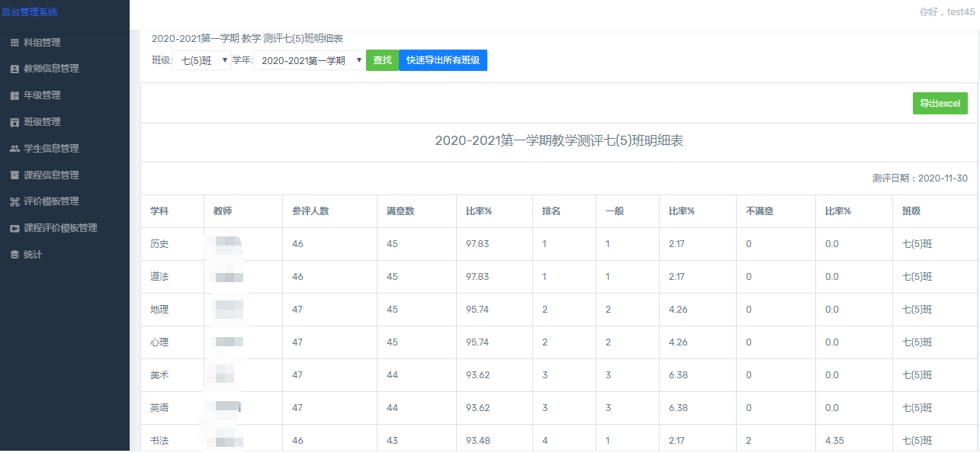Click the 你好，test45 user greeting
The height and width of the screenshot is (453, 980).
pos(947,12)
